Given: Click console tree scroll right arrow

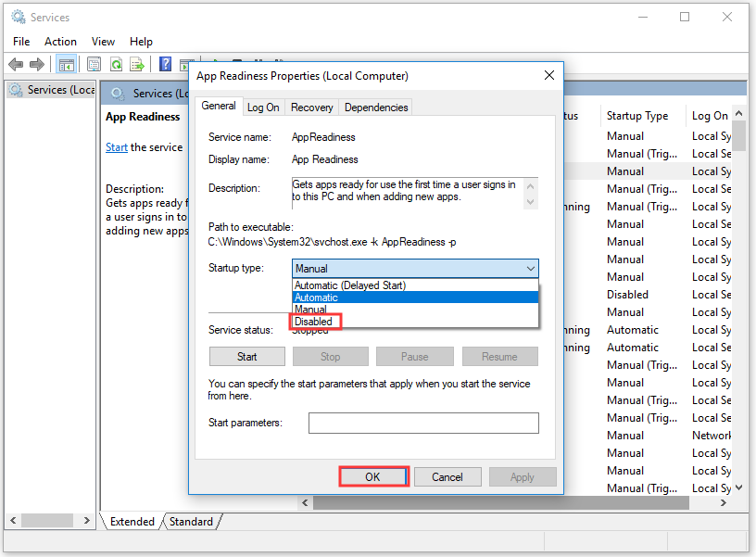Looking at the screenshot, I should pyautogui.click(x=87, y=520).
